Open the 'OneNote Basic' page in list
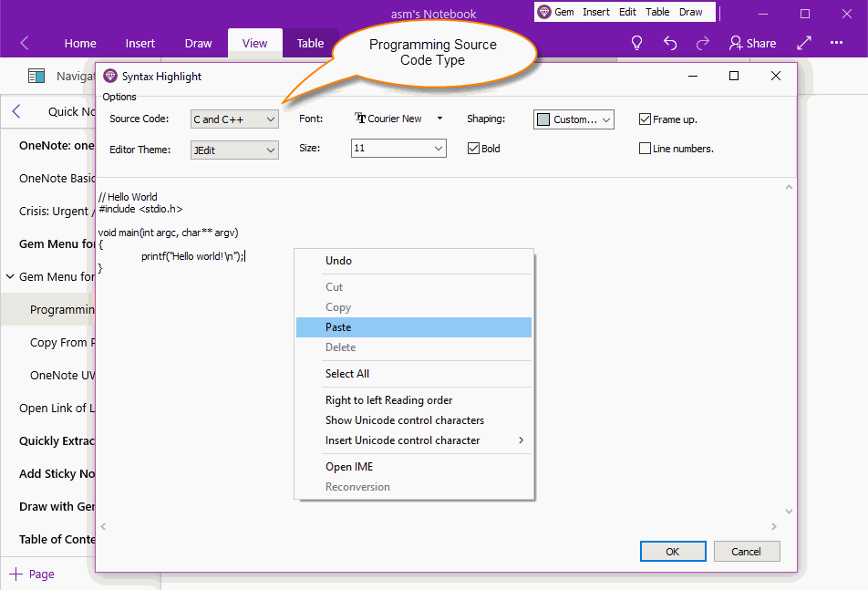The image size is (868, 590). pos(57,178)
